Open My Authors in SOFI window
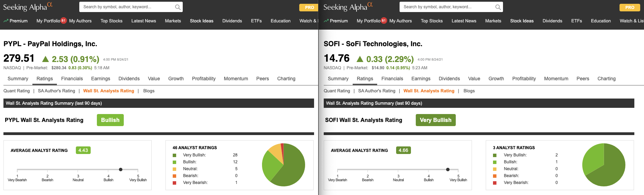Screen dimensions: 644x195 (401, 21)
